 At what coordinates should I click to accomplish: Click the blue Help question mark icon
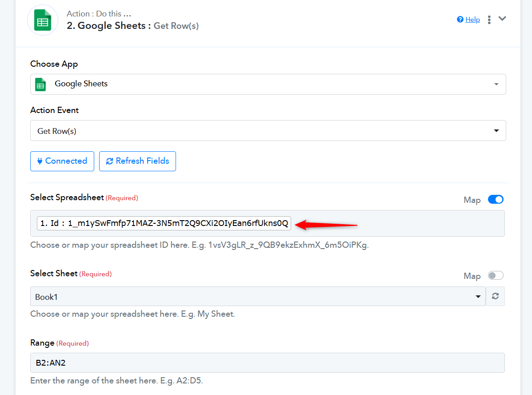click(460, 20)
